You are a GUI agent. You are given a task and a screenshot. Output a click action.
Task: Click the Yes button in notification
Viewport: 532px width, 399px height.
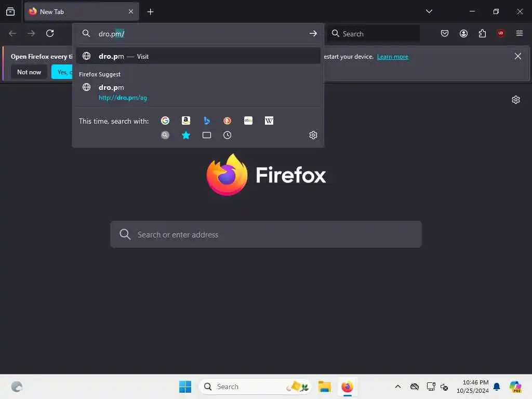[62, 72]
